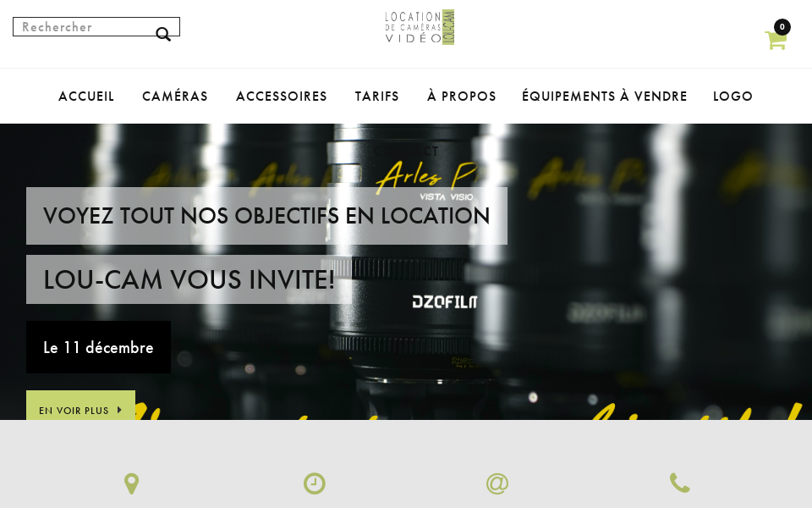Open the Accueil menu item
This screenshot has height=508, width=812.
tap(86, 96)
